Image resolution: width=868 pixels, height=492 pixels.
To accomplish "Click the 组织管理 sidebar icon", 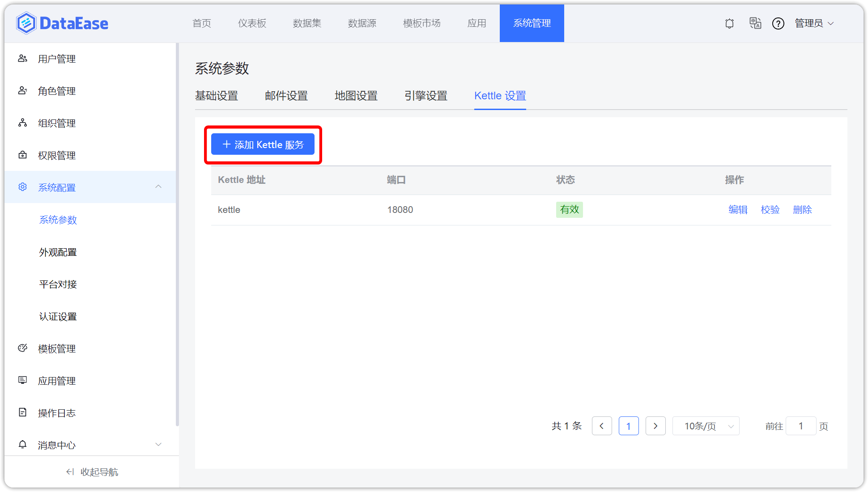I will pyautogui.click(x=22, y=123).
